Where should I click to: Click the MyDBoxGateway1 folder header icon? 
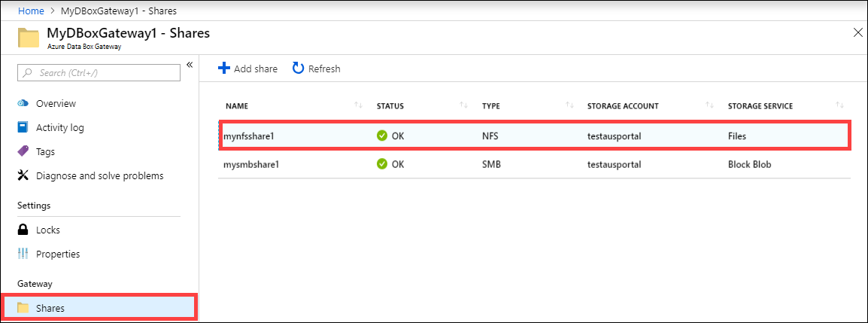click(29, 38)
